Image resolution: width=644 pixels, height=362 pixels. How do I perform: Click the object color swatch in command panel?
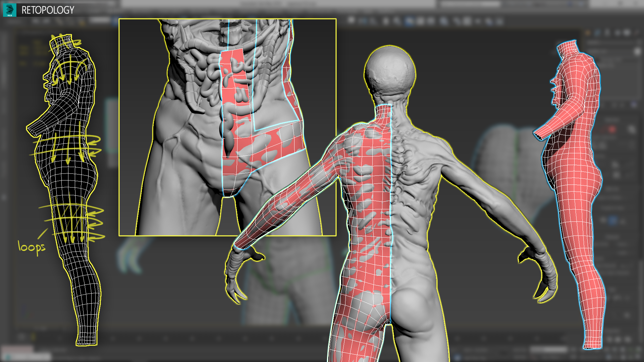click(637, 52)
